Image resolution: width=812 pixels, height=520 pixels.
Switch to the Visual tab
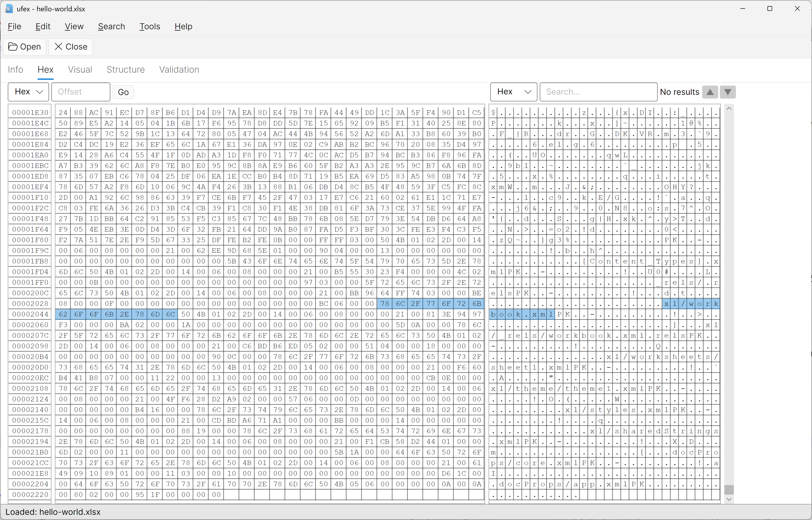[x=80, y=70]
